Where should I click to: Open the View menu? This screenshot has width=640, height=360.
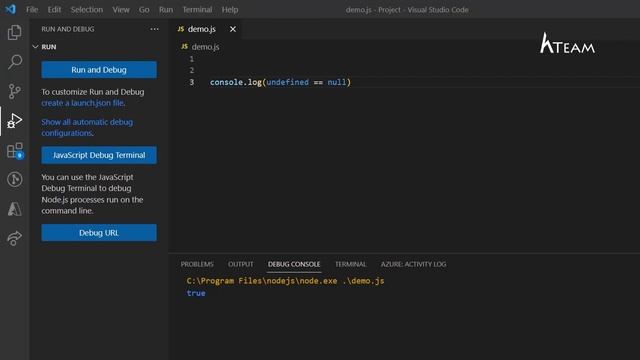click(121, 9)
